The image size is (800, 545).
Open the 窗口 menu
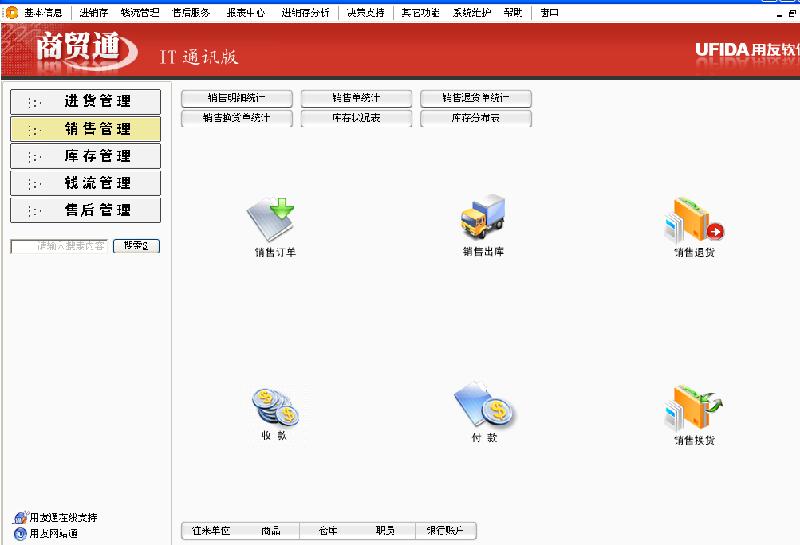tap(549, 13)
